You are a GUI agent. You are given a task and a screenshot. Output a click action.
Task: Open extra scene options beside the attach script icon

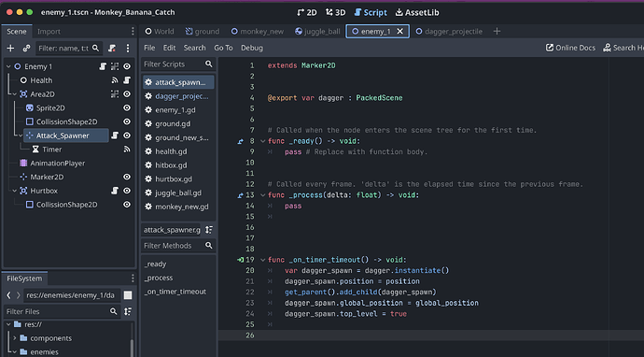tap(128, 48)
